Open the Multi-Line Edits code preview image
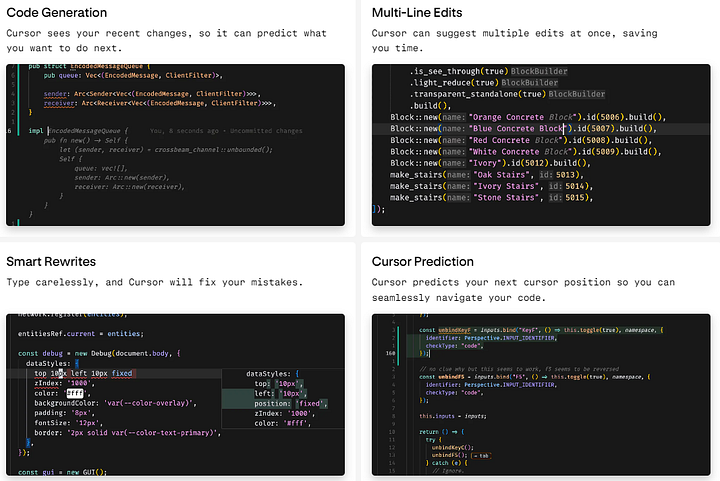The height and width of the screenshot is (481, 720). (x=541, y=145)
